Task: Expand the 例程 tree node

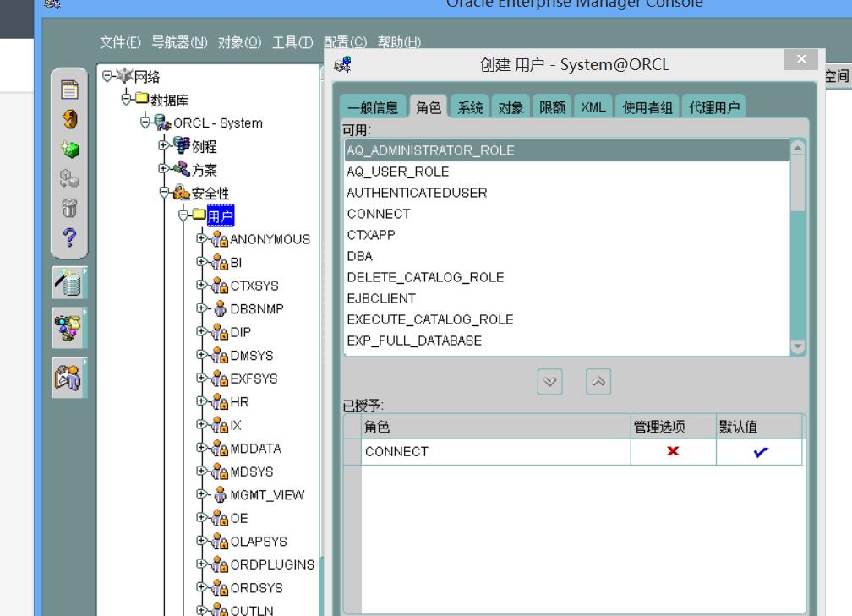Action: 164,145
